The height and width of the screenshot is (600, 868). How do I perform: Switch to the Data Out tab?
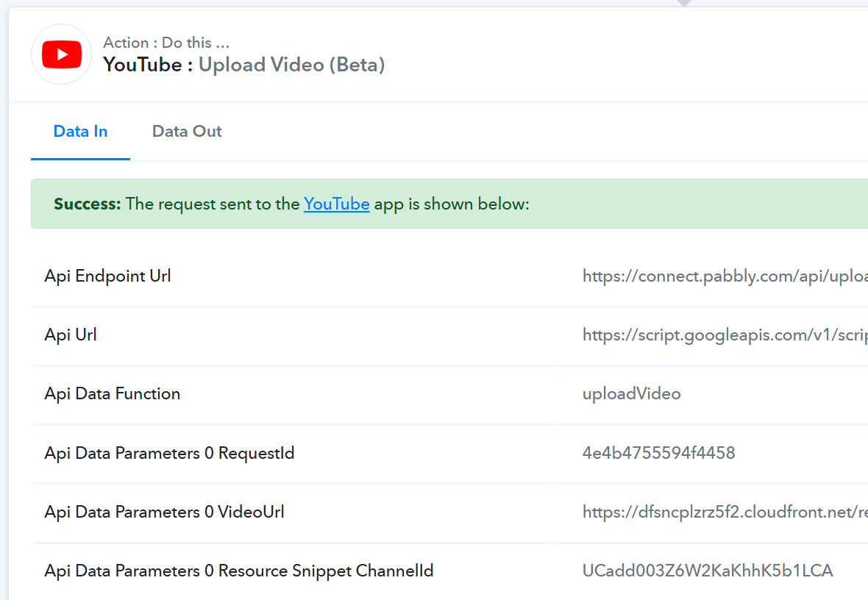187,131
